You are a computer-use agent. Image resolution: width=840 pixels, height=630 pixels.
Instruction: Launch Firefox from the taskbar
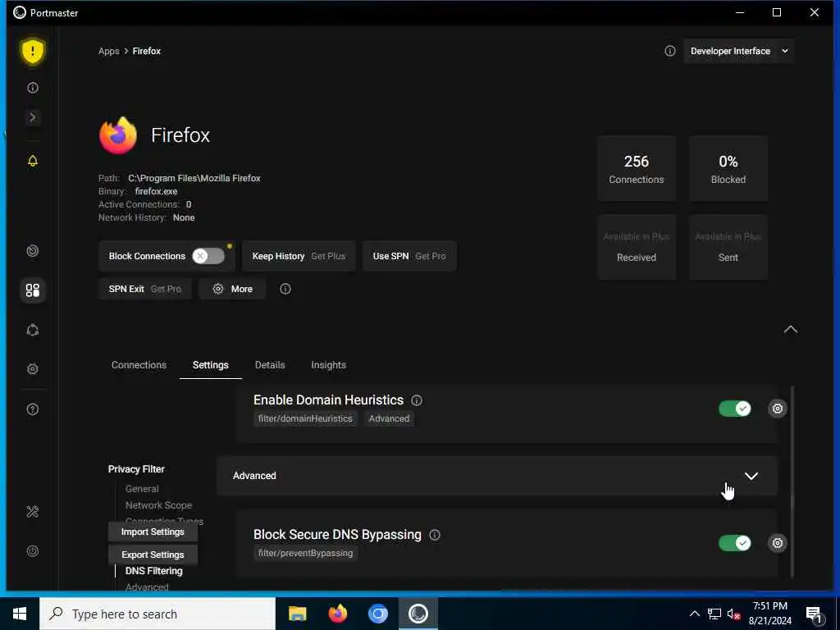tap(337, 614)
